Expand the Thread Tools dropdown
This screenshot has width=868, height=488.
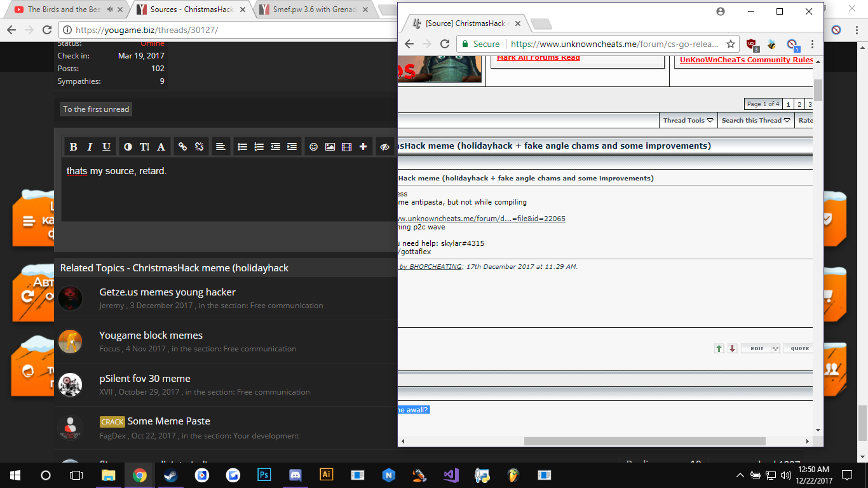(688, 121)
